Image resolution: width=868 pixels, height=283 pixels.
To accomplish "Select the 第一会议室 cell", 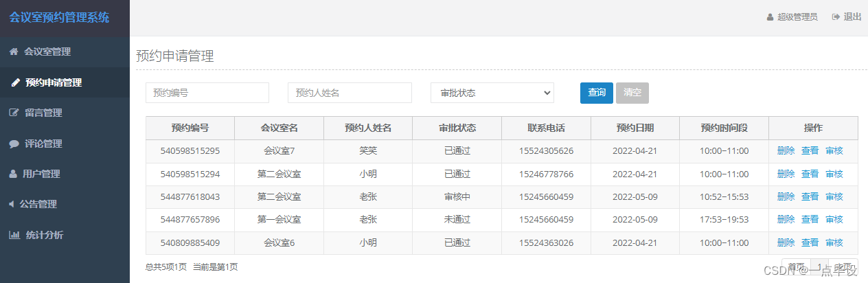I will (x=279, y=220).
